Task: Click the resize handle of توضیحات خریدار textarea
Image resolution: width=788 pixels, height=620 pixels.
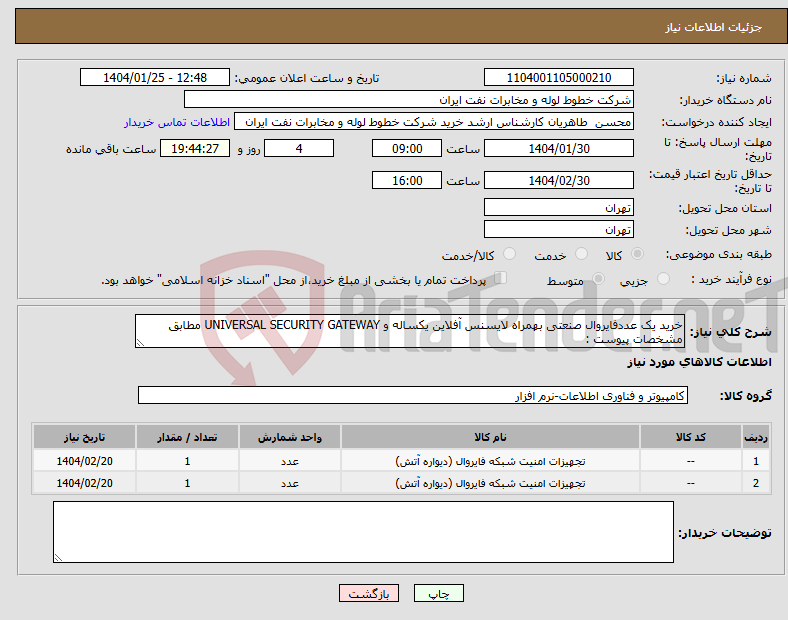Action: (x=58, y=558)
